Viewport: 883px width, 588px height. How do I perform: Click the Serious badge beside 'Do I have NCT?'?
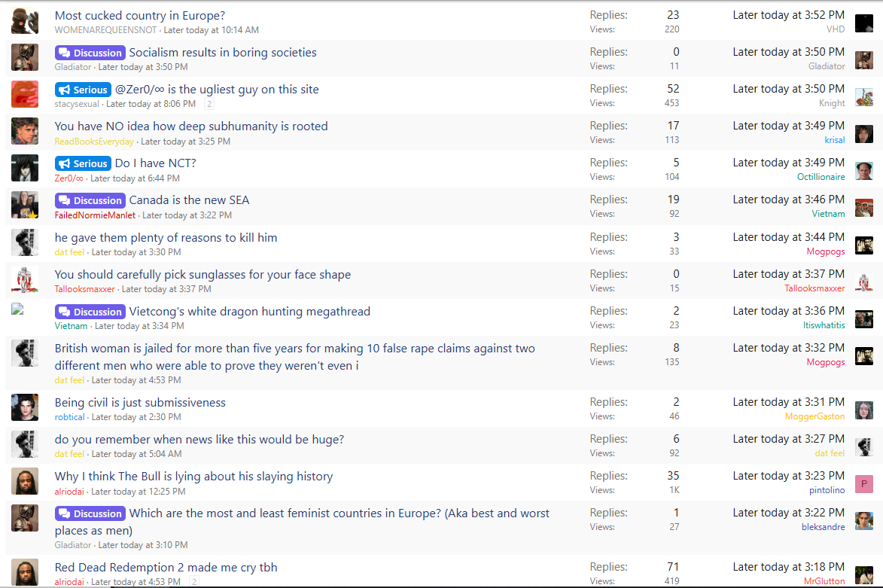tap(83, 163)
